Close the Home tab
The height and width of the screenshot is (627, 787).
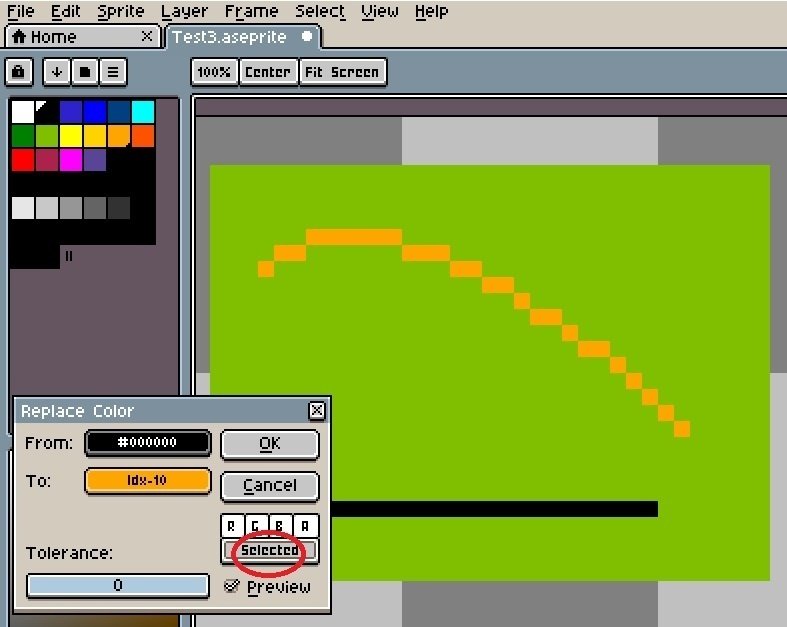pyautogui.click(x=147, y=36)
